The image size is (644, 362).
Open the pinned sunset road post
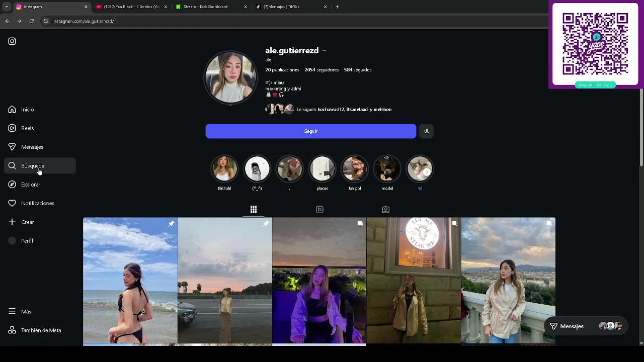point(225,281)
